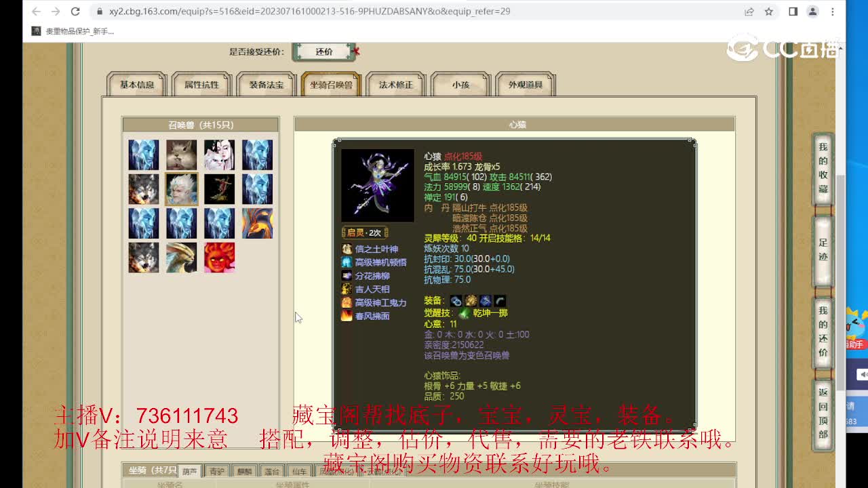
Task: Click the first pet equipment ring icon
Action: click(456, 300)
